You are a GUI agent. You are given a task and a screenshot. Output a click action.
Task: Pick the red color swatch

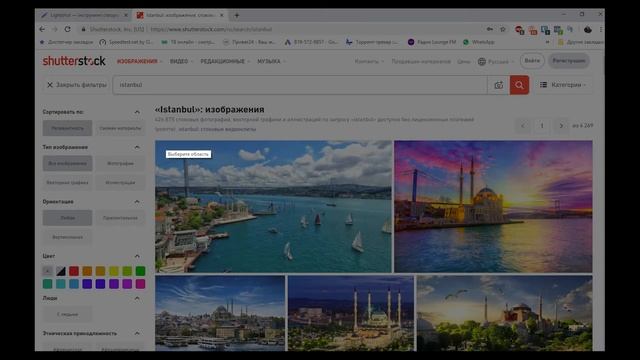click(x=74, y=271)
